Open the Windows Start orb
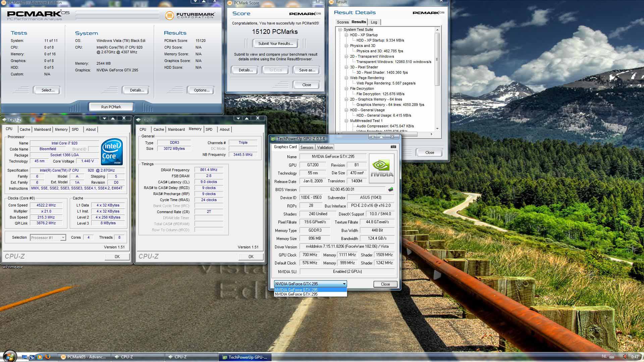The height and width of the screenshot is (362, 644). (9, 357)
